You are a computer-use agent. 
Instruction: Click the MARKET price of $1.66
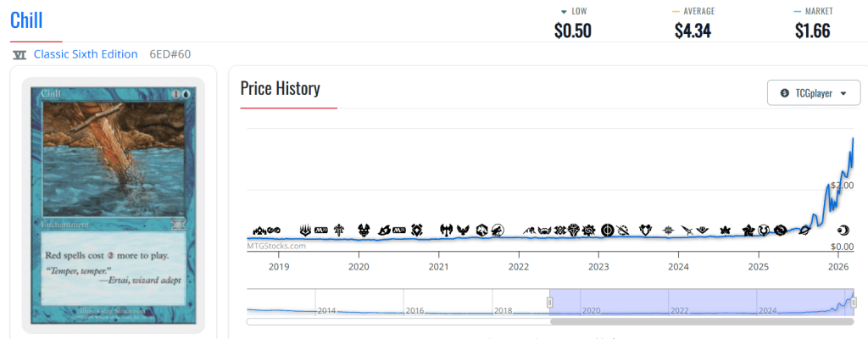[812, 31]
